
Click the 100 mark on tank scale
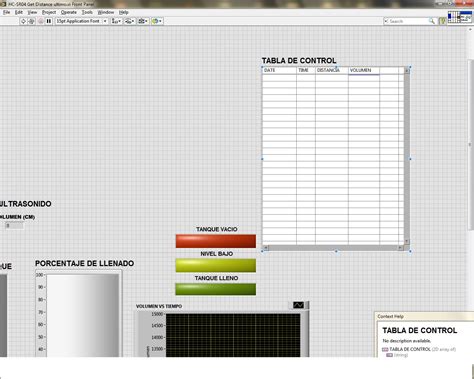tap(40, 275)
